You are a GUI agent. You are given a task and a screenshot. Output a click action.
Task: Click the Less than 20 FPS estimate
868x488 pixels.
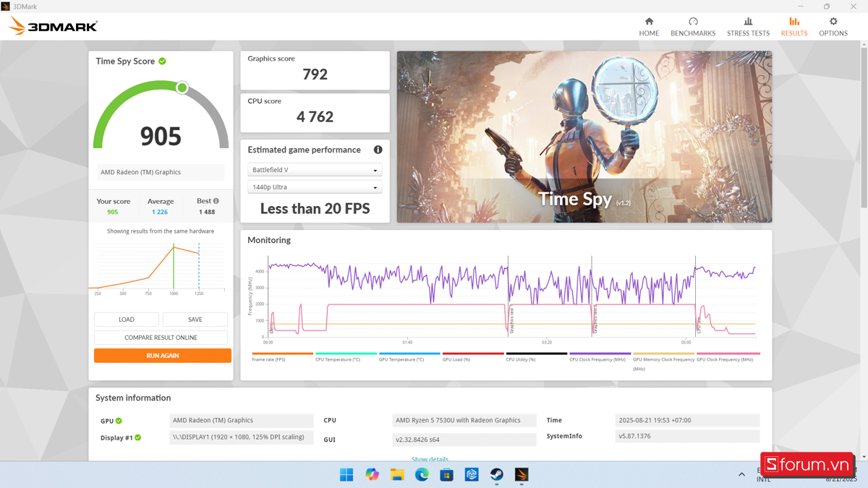click(x=315, y=208)
